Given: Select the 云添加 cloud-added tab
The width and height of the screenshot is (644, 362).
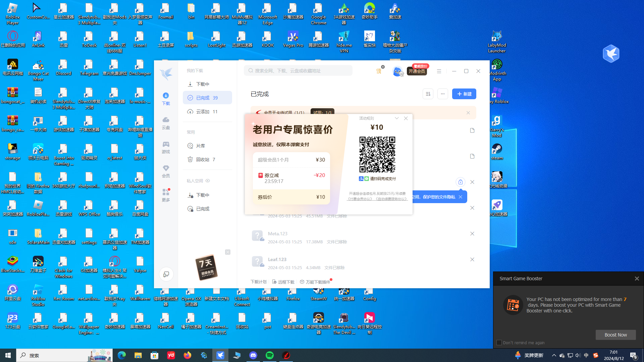Looking at the screenshot, I should (x=203, y=112).
